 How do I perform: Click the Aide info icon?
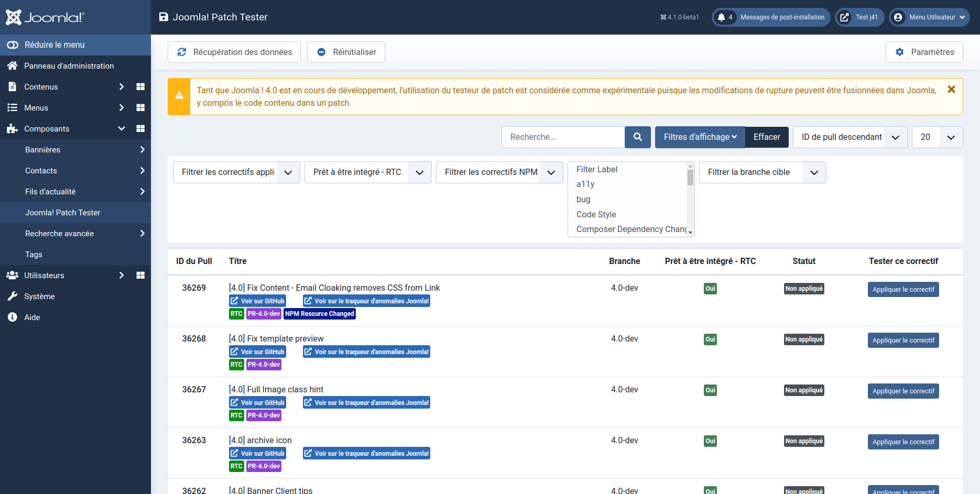point(12,317)
